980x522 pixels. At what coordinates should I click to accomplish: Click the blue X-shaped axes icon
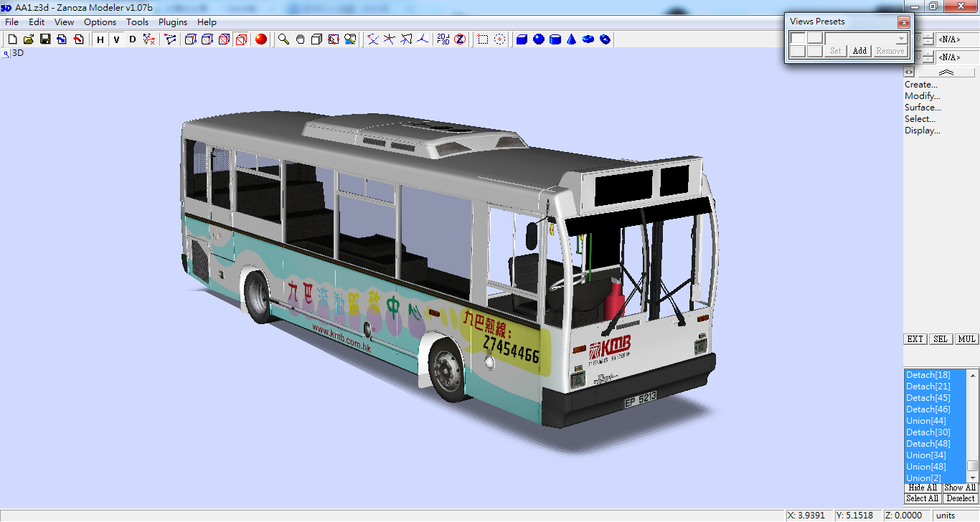point(373,39)
